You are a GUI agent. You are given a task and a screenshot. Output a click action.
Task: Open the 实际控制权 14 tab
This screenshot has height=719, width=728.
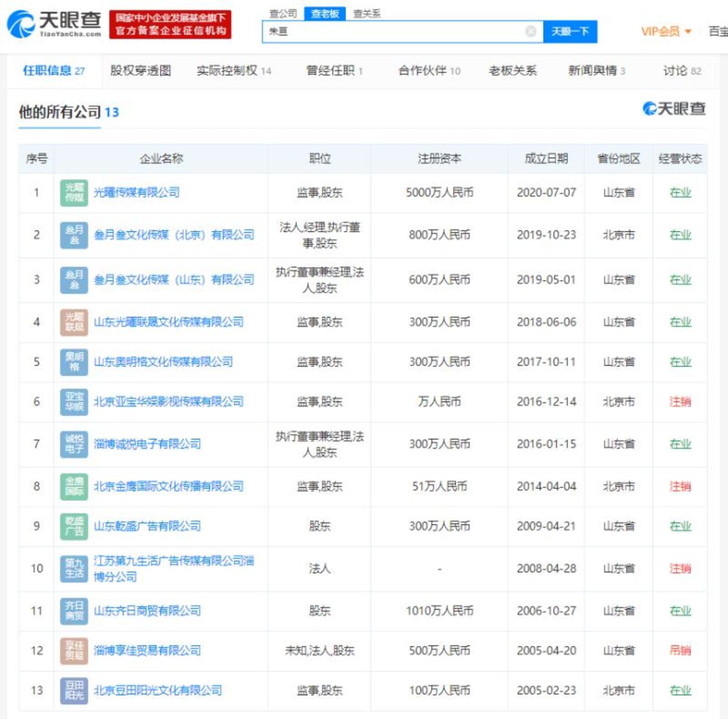pyautogui.click(x=234, y=71)
